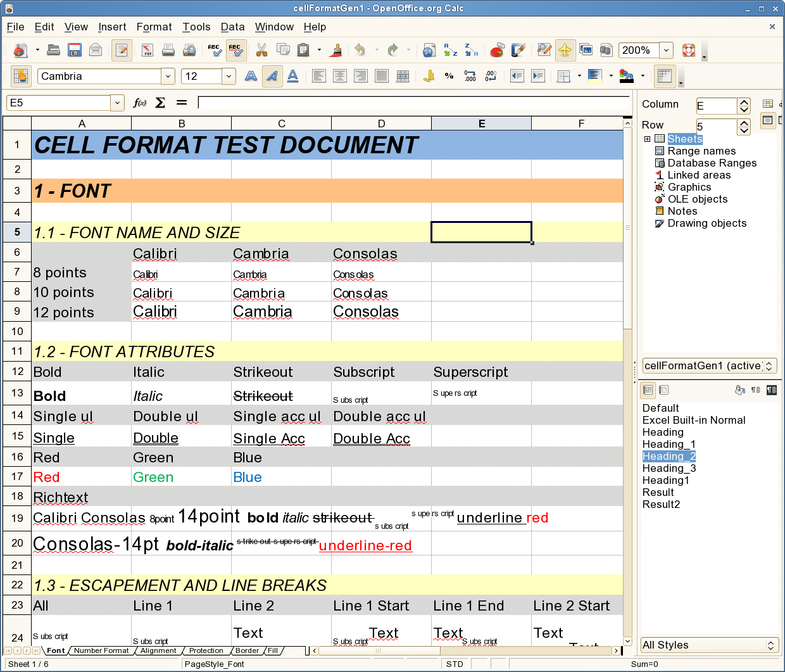Viewport: 785px width, 672px height.
Task: Toggle Underline formatting button
Action: [292, 76]
